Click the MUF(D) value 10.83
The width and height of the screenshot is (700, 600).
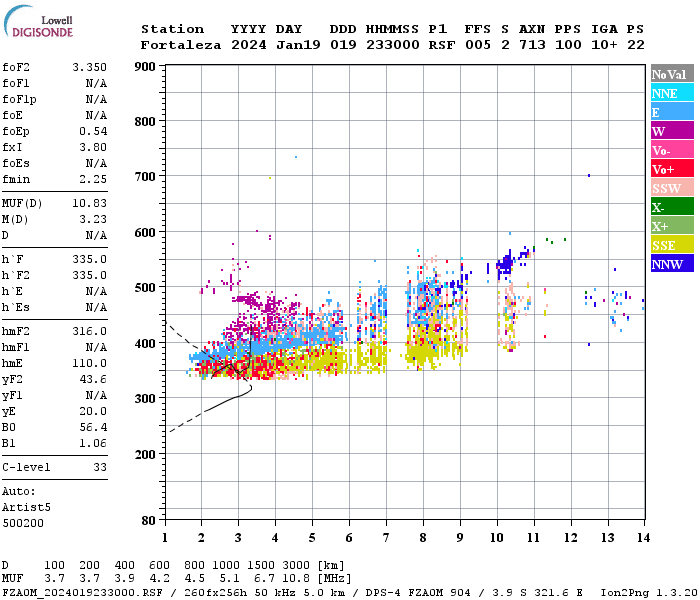pyautogui.click(x=89, y=203)
